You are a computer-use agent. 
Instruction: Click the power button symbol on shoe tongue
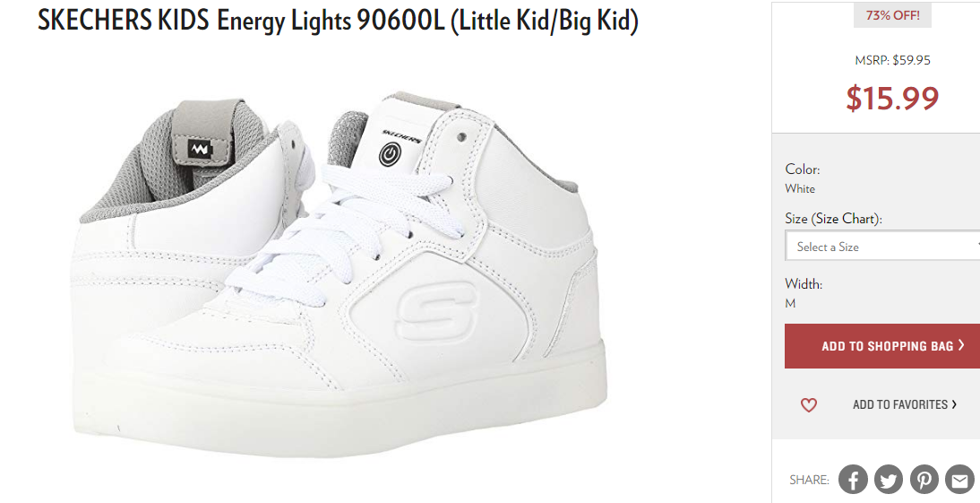tap(390, 154)
